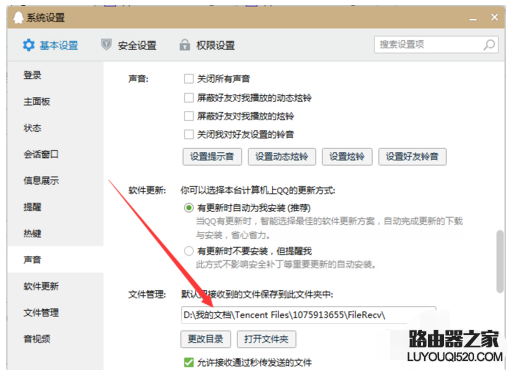Switch to the 安全设置 tab
509x370 pixels.
click(x=129, y=45)
